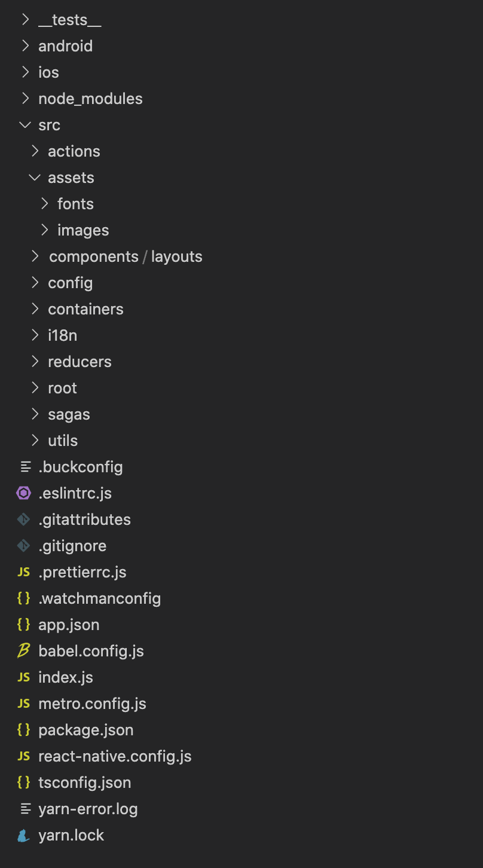Image resolution: width=483 pixels, height=868 pixels.
Task: Collapse the assets folder arrow
Action: tap(35, 178)
